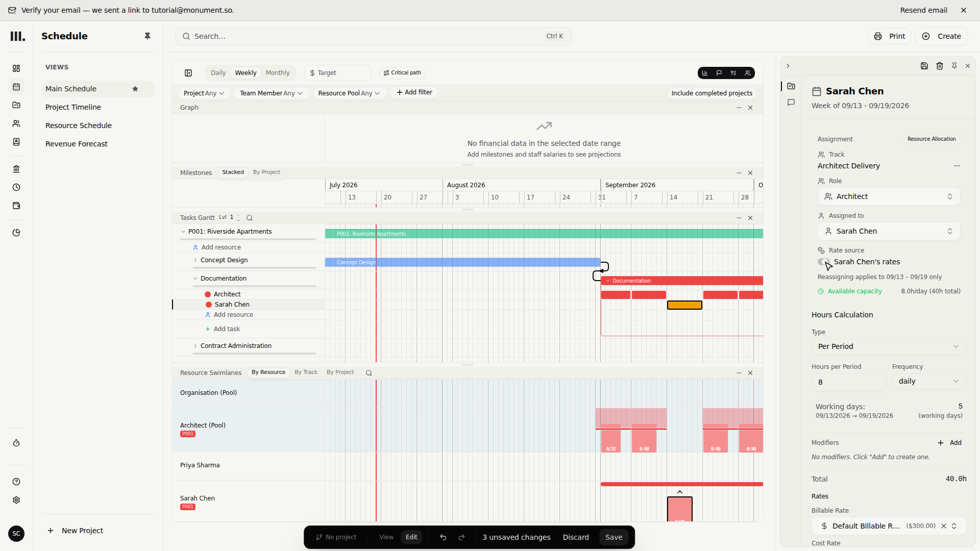Pin the Schedule sidebar
Image resolution: width=980 pixels, height=551 pixels.
click(x=148, y=36)
